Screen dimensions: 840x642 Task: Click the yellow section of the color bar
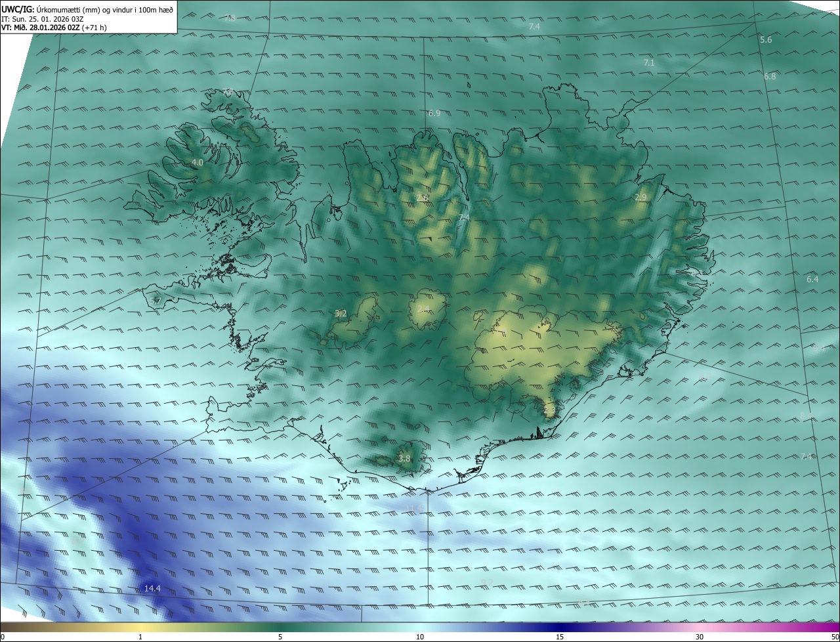click(141, 627)
